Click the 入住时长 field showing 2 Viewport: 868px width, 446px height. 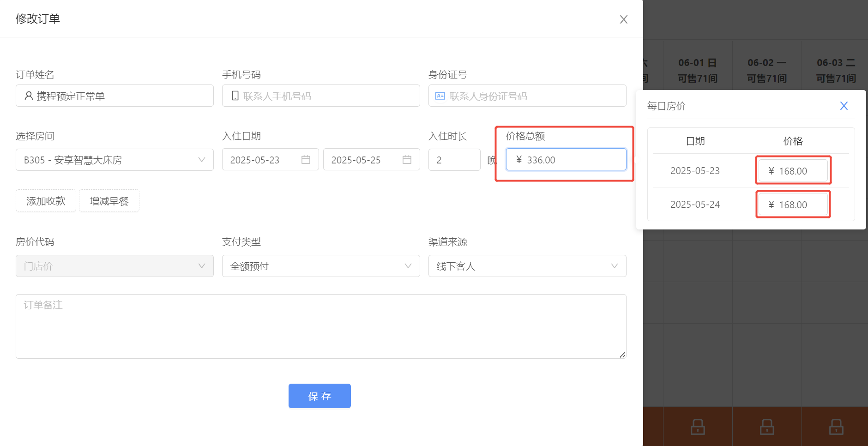tap(454, 160)
